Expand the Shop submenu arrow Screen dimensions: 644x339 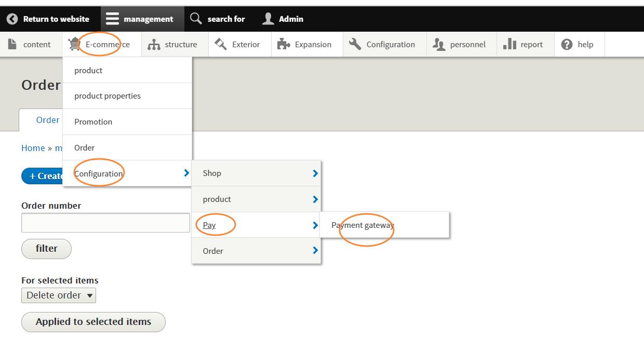tap(315, 173)
